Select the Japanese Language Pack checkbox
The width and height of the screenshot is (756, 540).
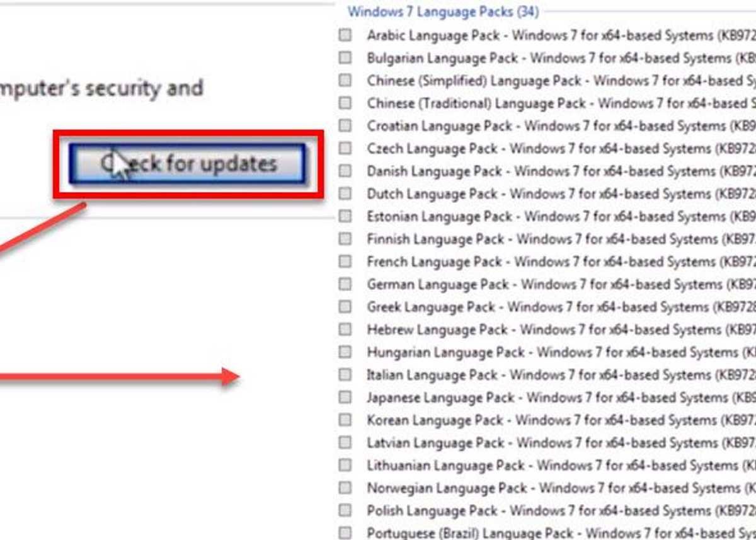345,398
